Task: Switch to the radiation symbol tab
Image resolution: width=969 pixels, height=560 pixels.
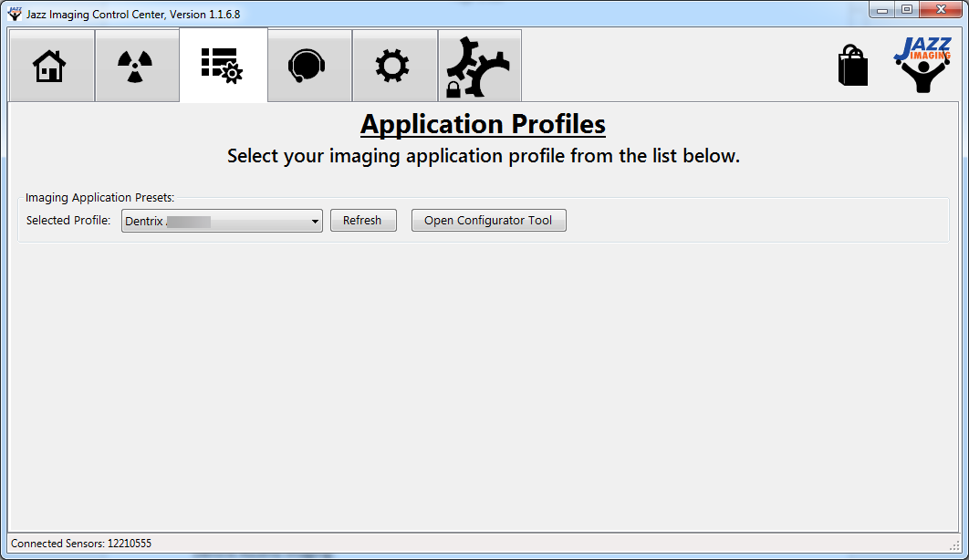Action: click(x=136, y=66)
